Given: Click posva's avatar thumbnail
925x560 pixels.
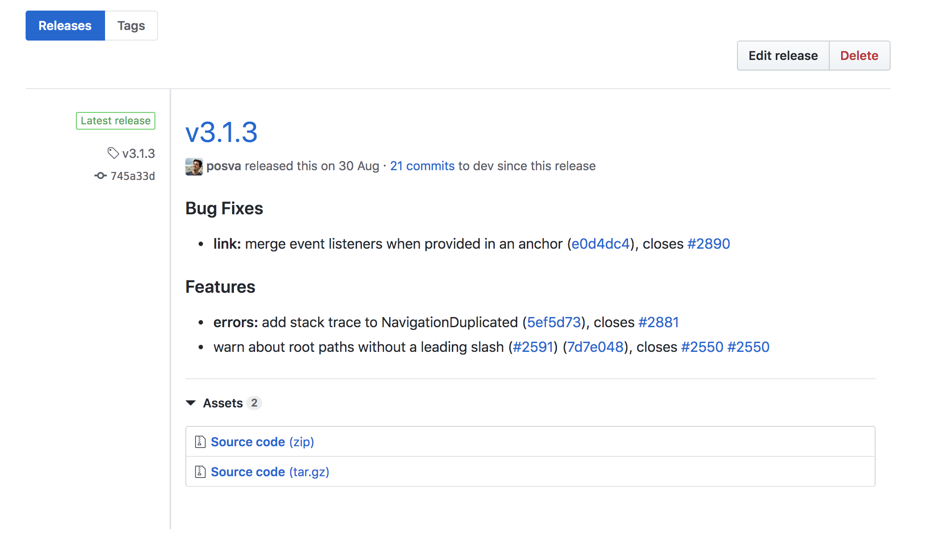Looking at the screenshot, I should (x=194, y=166).
